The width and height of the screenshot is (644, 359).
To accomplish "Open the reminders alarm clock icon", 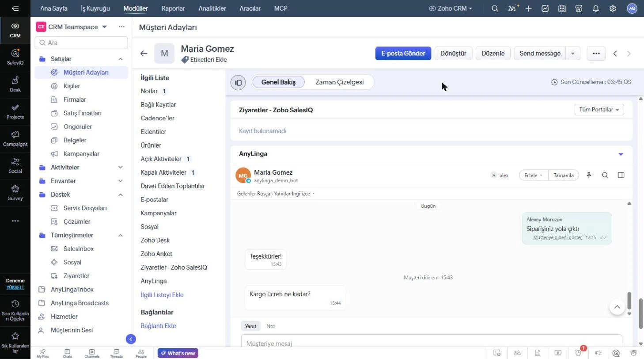I will [579, 353].
